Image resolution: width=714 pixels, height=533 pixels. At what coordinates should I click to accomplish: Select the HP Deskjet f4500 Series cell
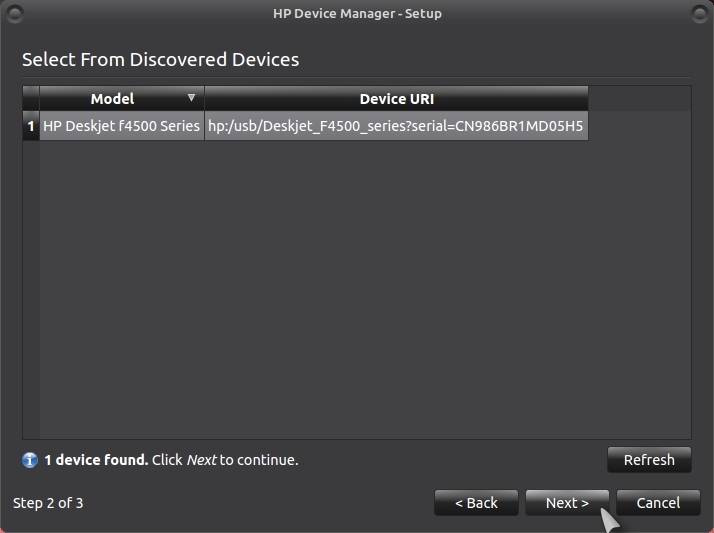pos(122,126)
